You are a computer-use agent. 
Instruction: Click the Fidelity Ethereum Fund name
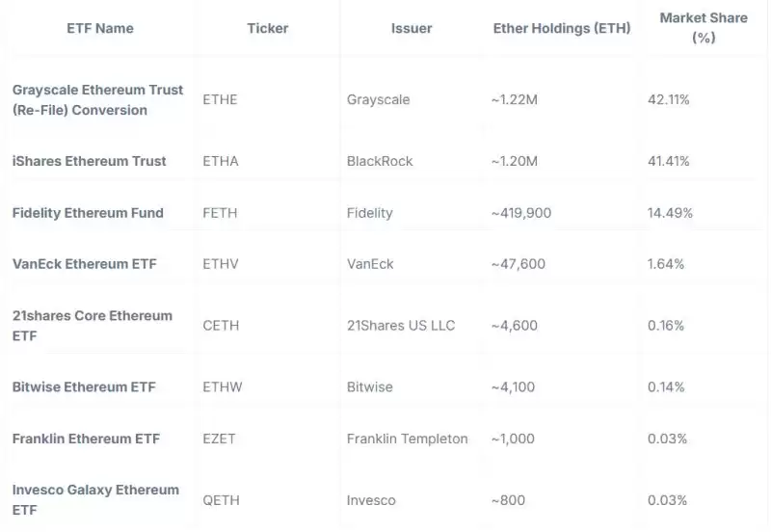click(x=88, y=213)
